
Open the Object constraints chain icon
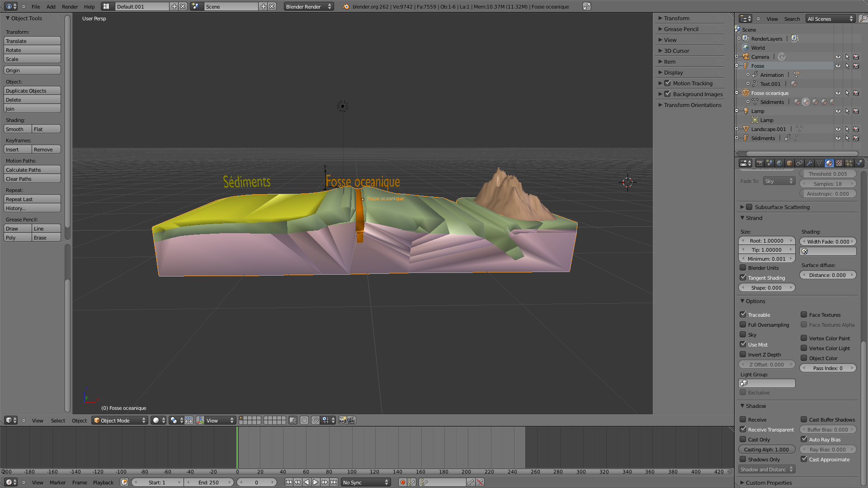coord(799,163)
